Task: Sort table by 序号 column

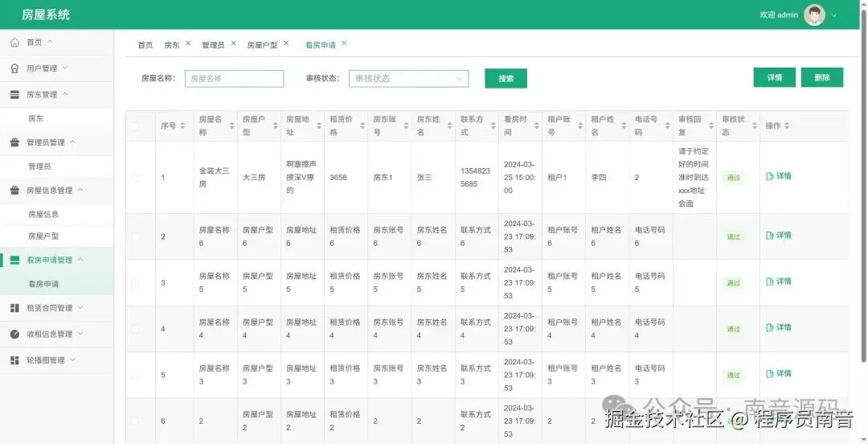Action: [x=182, y=125]
